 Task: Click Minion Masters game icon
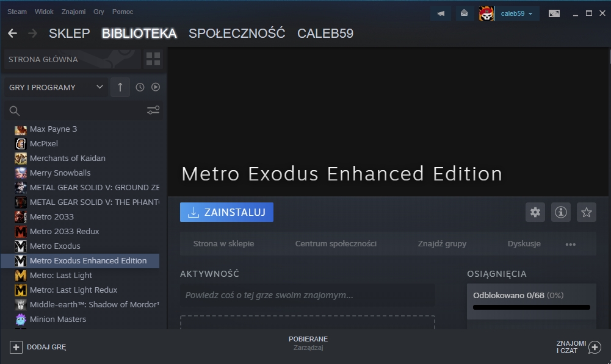click(21, 319)
